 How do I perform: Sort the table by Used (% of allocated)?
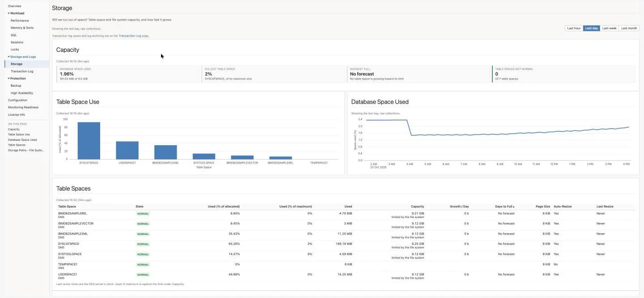[224, 206]
